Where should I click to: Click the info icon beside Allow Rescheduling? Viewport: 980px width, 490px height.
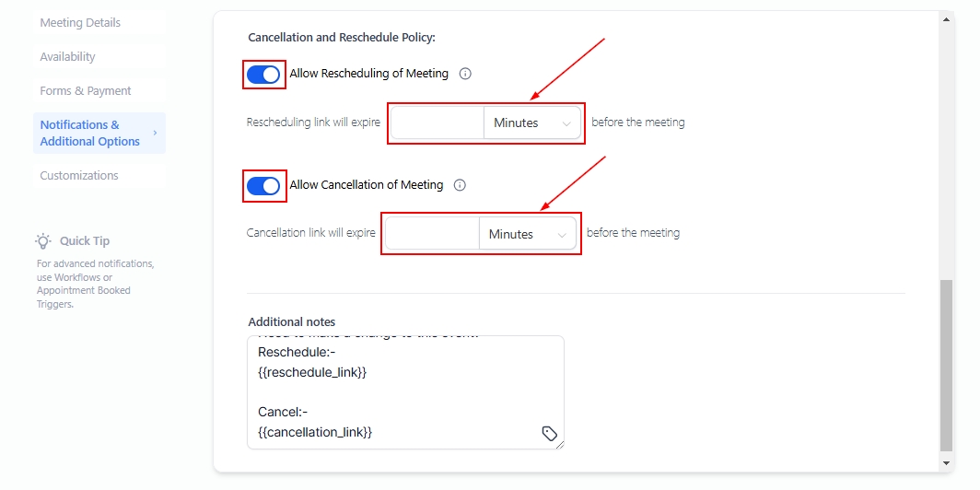465,74
